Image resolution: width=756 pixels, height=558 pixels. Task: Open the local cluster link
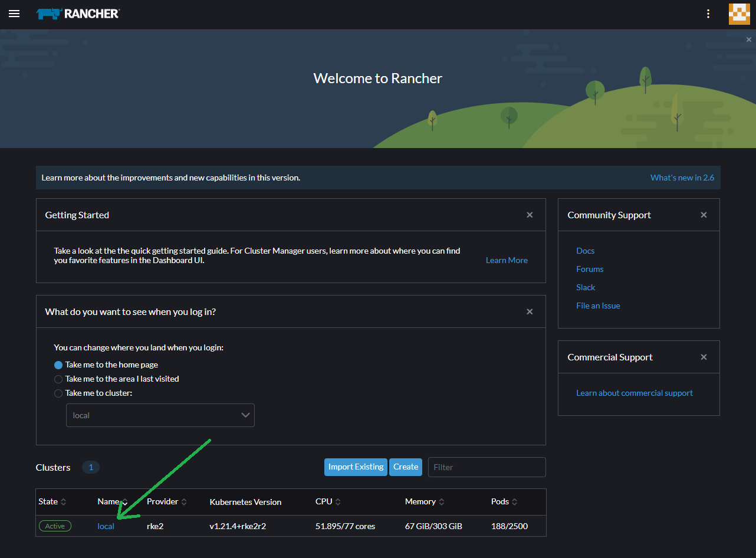point(106,526)
